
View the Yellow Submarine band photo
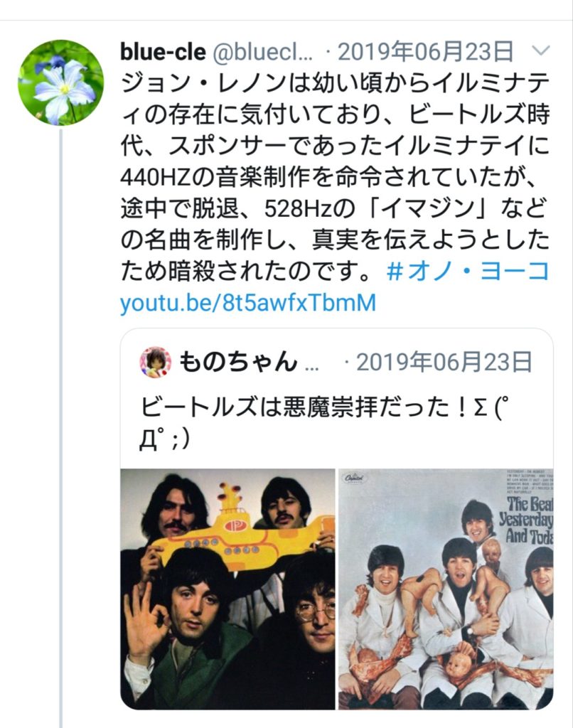pyautogui.click(x=227, y=589)
